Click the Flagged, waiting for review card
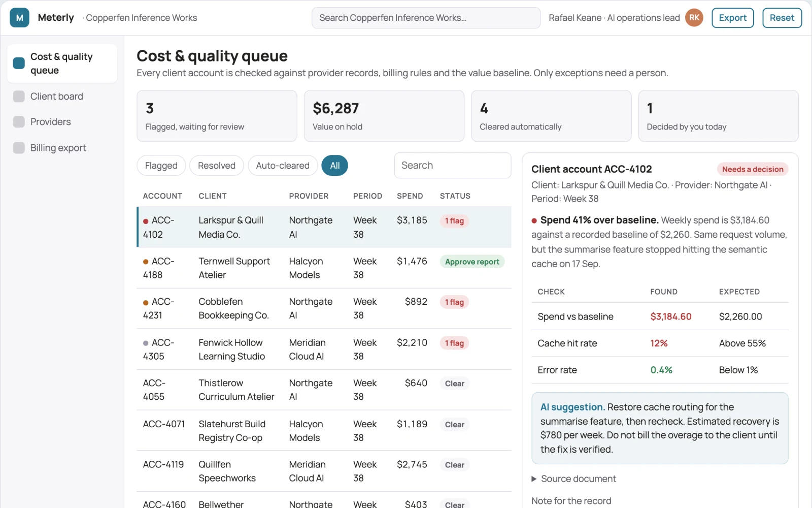 (x=217, y=116)
